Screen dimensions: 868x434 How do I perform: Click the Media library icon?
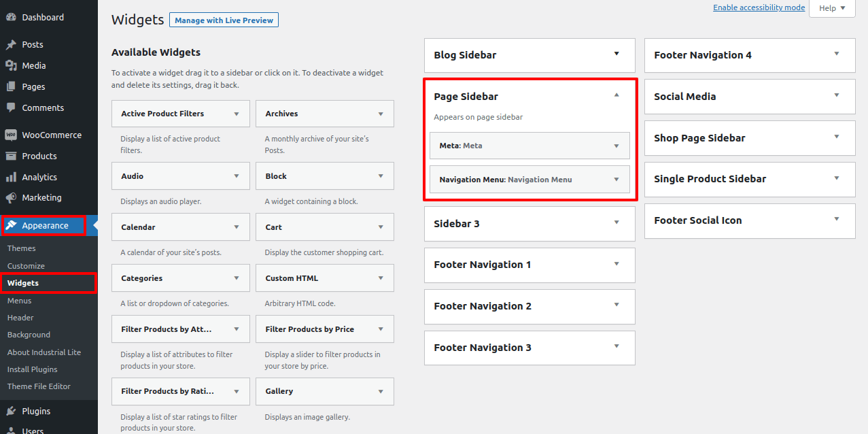click(11, 66)
